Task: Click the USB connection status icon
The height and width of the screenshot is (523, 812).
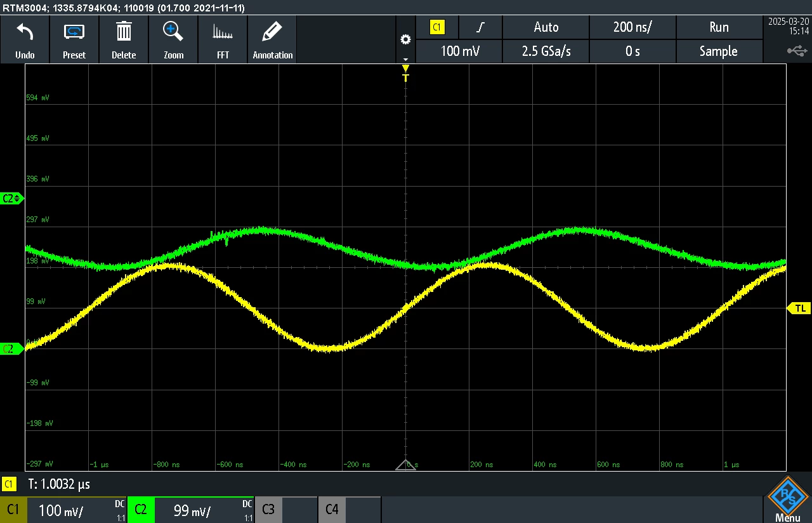Action: tap(797, 50)
